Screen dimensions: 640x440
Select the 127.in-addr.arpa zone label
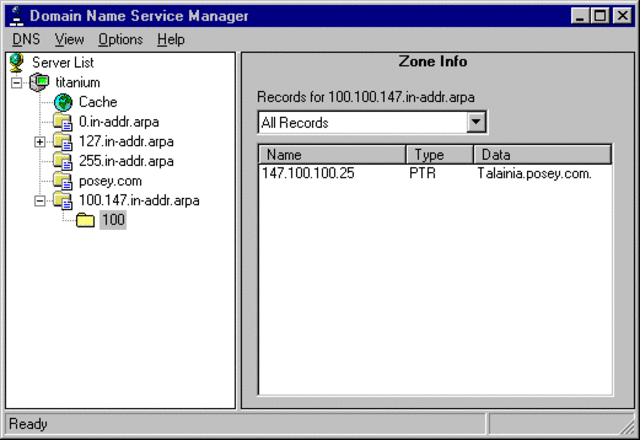click(x=126, y=141)
